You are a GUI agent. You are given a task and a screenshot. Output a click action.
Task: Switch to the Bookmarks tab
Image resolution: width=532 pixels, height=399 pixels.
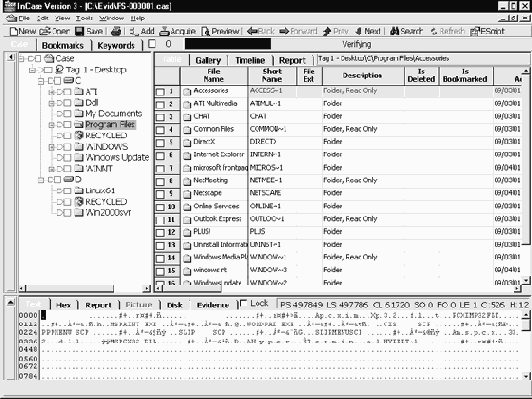click(x=63, y=45)
